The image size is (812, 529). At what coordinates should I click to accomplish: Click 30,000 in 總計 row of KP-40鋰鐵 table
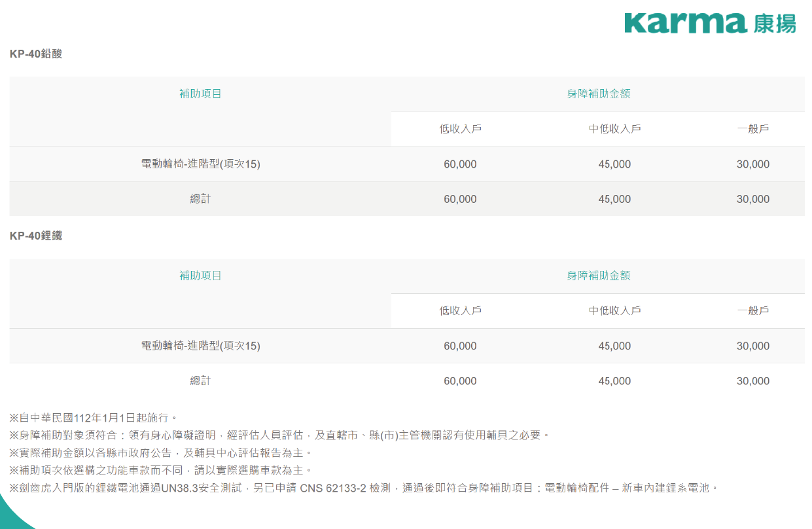point(753,381)
